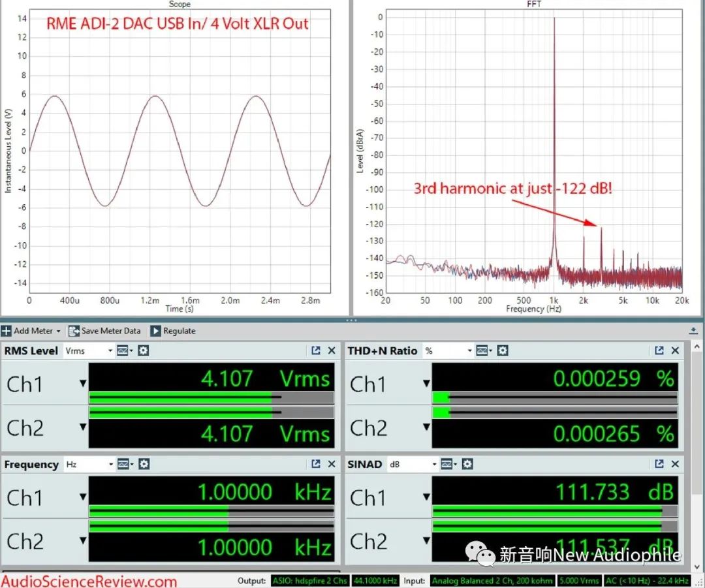Open Frequency meter graph view icon

125,464
